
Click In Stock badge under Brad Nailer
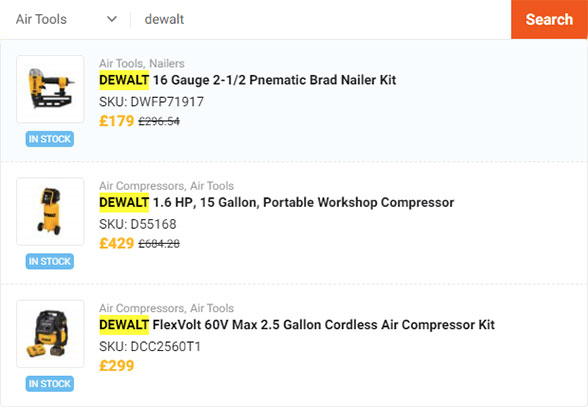pos(50,139)
